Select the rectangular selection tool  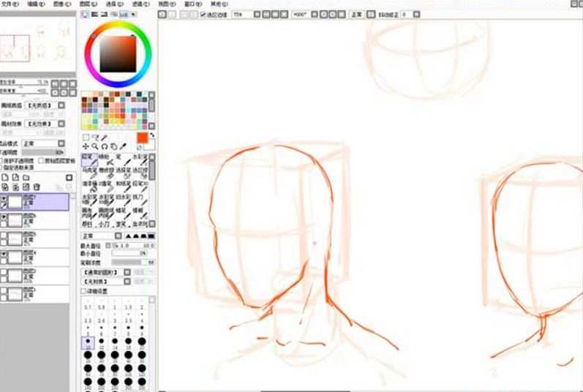click(x=86, y=137)
